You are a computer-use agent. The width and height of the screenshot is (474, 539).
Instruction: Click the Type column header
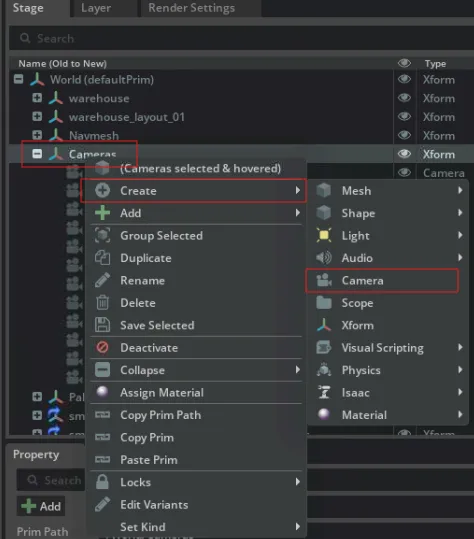pyautogui.click(x=435, y=64)
